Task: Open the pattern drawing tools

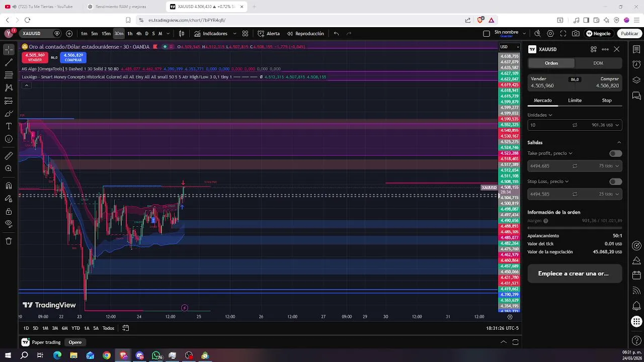Action: (x=9, y=87)
